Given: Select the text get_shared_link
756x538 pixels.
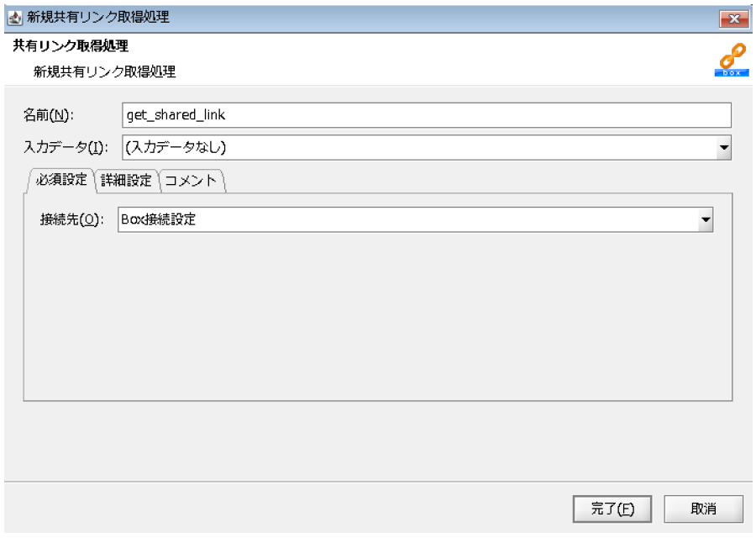Looking at the screenshot, I should 176,111.
